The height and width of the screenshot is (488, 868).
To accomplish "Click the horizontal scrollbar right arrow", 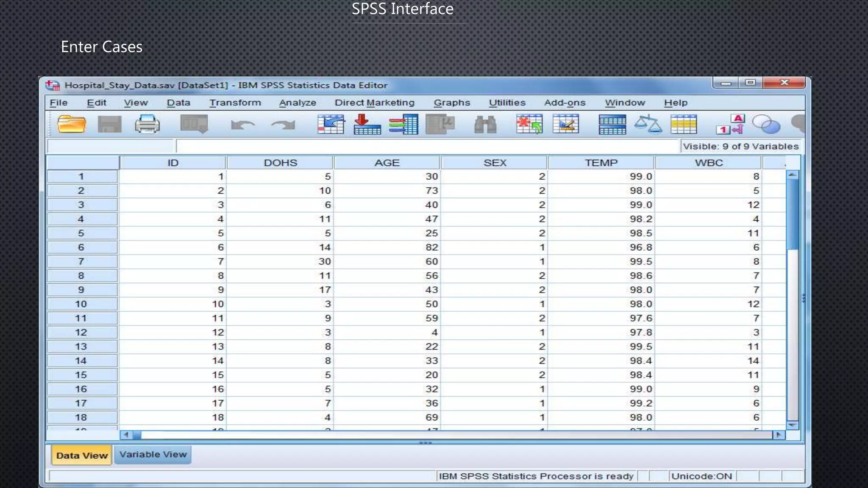I will click(779, 435).
